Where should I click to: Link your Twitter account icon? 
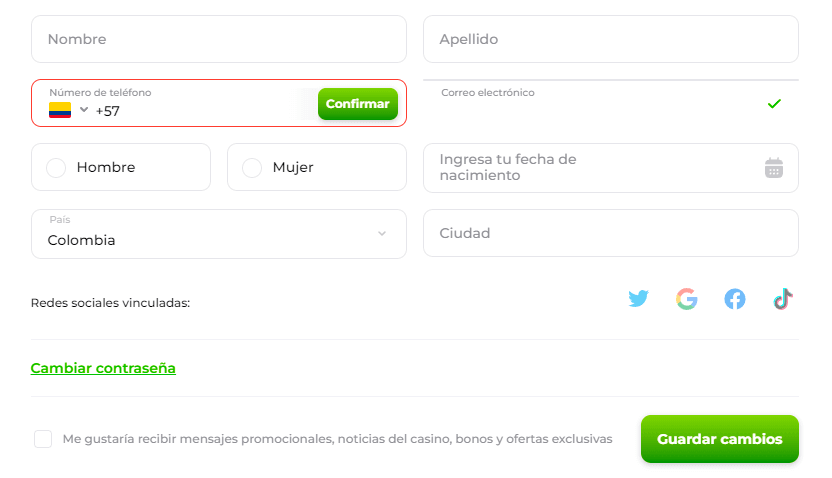[x=638, y=299]
